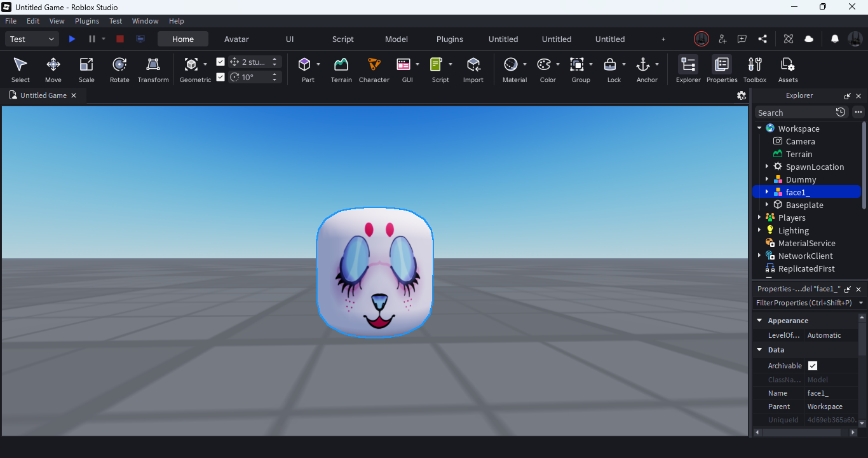Switch to the Avatar tab
Screen dimensions: 868x458
[x=236, y=39]
